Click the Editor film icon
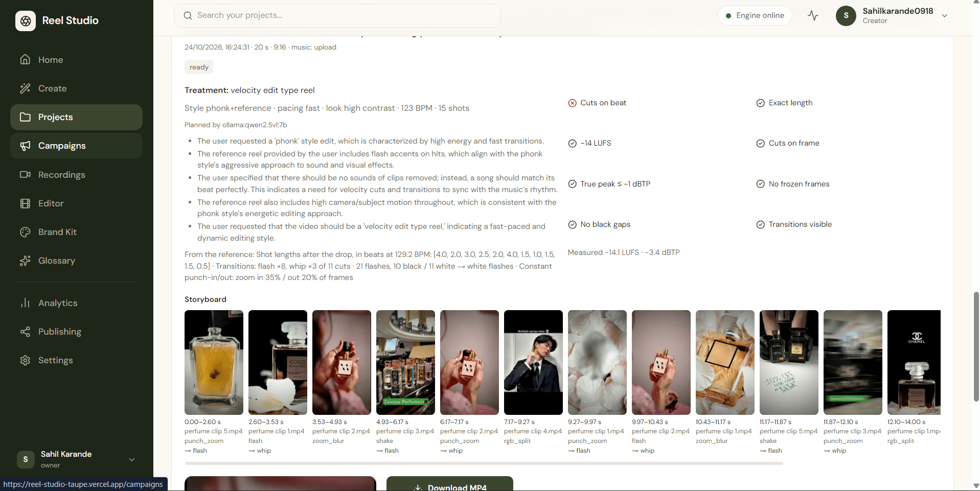Viewport: 980px width, 491px height. click(x=25, y=203)
